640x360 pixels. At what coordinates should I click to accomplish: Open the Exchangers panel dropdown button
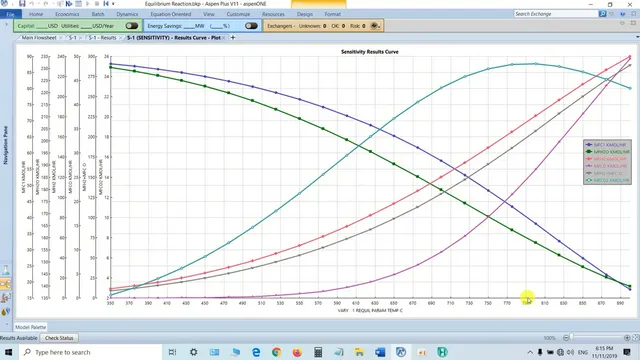375,26
